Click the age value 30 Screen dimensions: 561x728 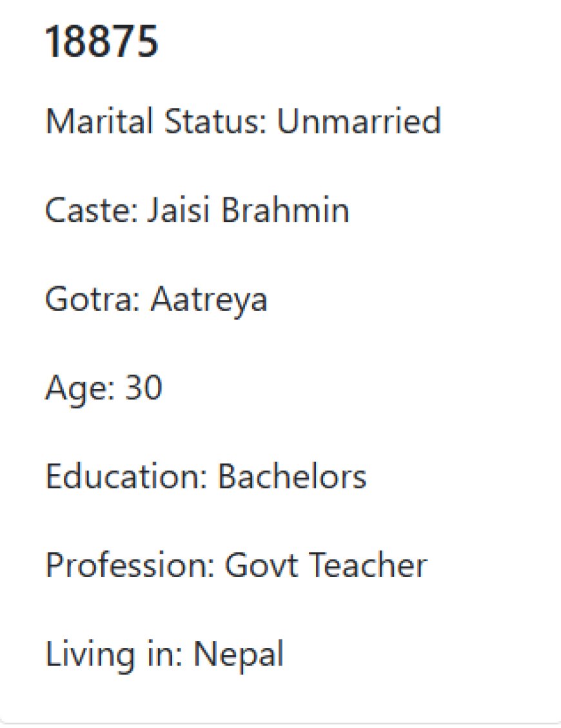(144, 388)
